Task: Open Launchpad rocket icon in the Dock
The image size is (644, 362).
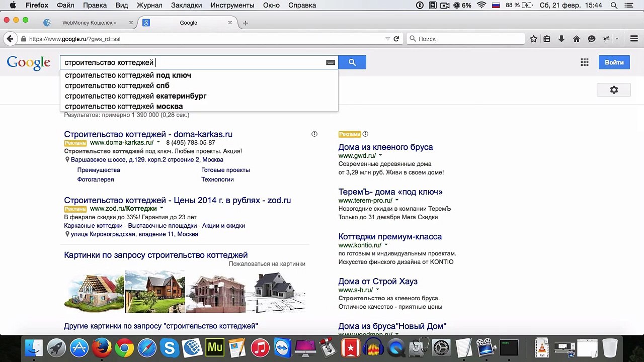Action: pos(56,347)
